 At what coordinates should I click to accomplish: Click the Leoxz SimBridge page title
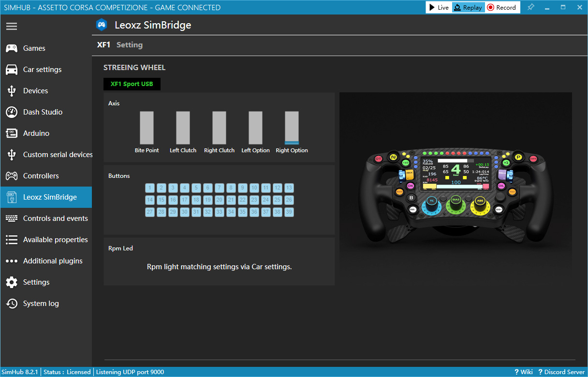[x=153, y=25]
